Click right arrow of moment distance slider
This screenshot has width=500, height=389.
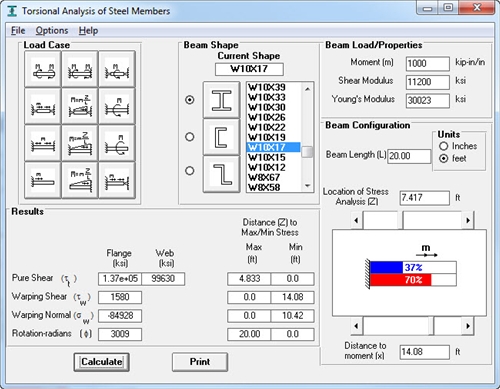[x=468, y=326]
